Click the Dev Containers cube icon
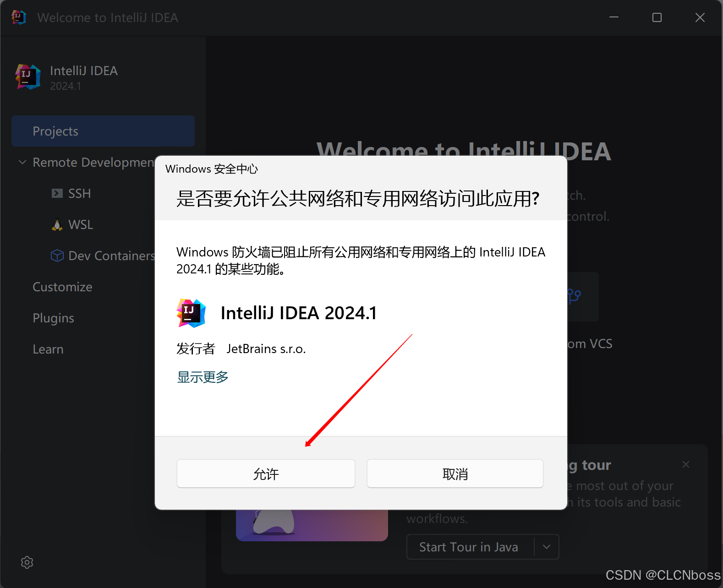Screen dimensions: 723x588 57,256
